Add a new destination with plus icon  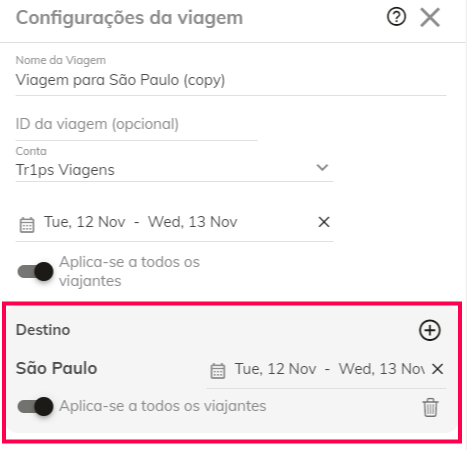pyautogui.click(x=430, y=330)
